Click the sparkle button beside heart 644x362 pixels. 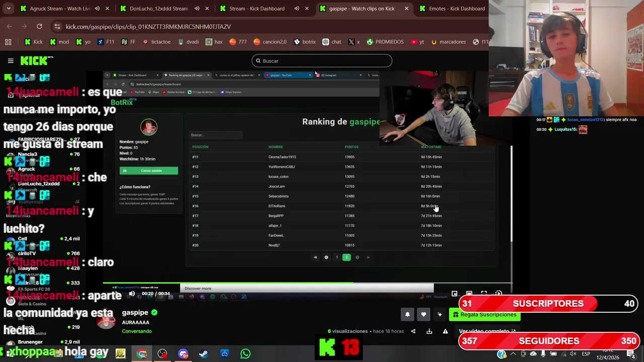[440, 315]
